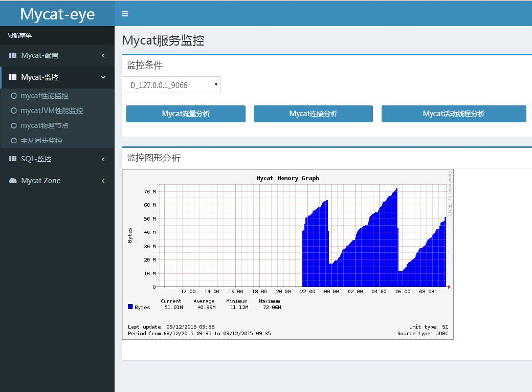This screenshot has width=532, height=392.
Task: Click the Source type: JDBC label
Action: coord(423,334)
